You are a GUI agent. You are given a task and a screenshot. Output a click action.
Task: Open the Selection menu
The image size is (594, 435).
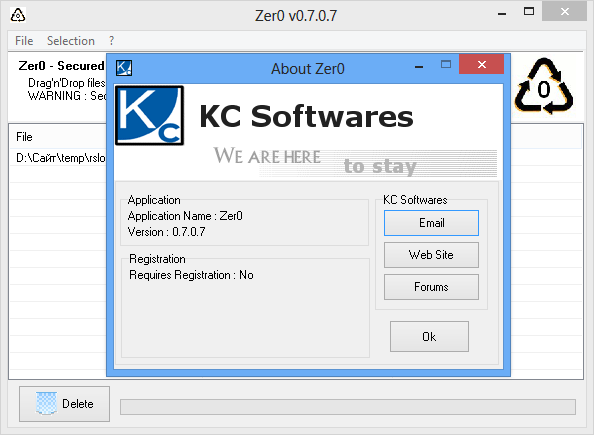[x=71, y=41]
